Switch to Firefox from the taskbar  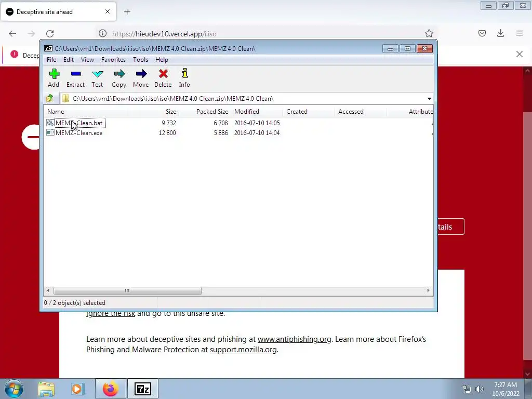111,389
